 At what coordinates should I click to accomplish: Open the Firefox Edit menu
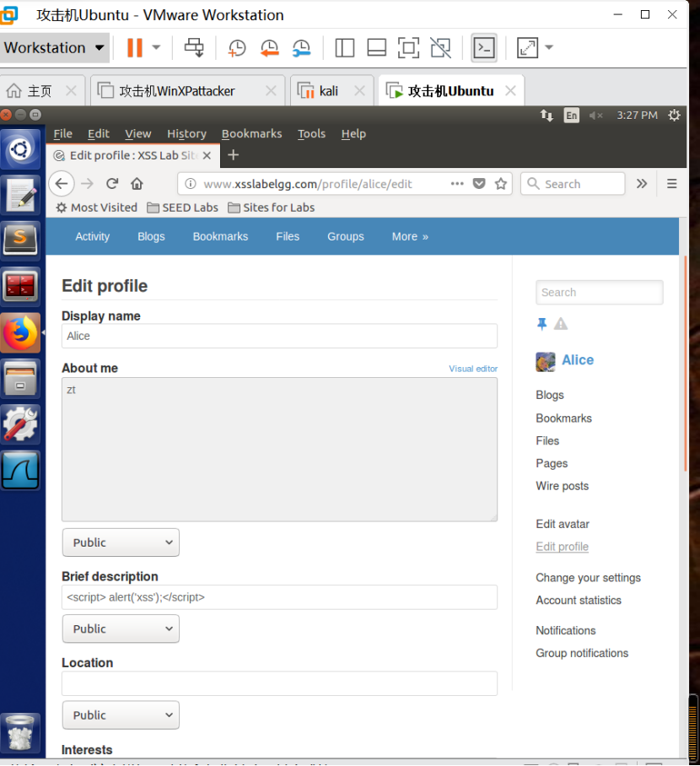(98, 134)
